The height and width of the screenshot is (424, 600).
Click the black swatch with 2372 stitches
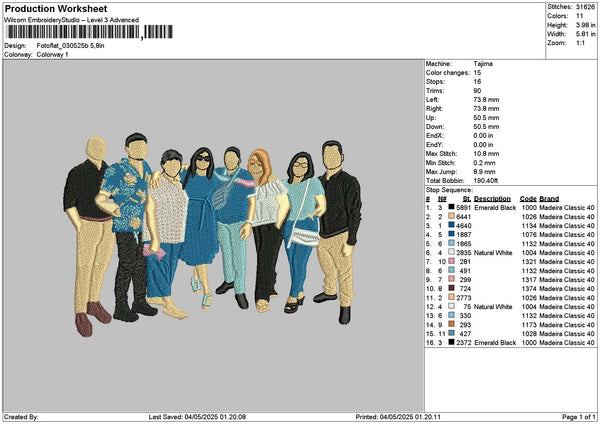pyautogui.click(x=451, y=342)
